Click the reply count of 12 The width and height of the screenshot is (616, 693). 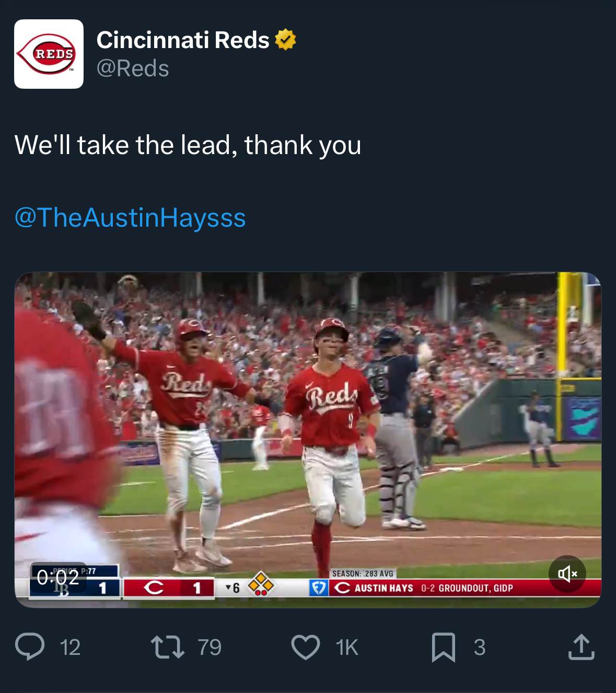pyautogui.click(x=70, y=648)
